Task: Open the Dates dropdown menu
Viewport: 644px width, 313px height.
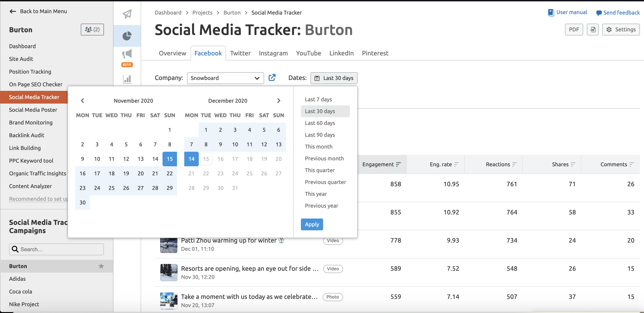Action: pos(334,78)
